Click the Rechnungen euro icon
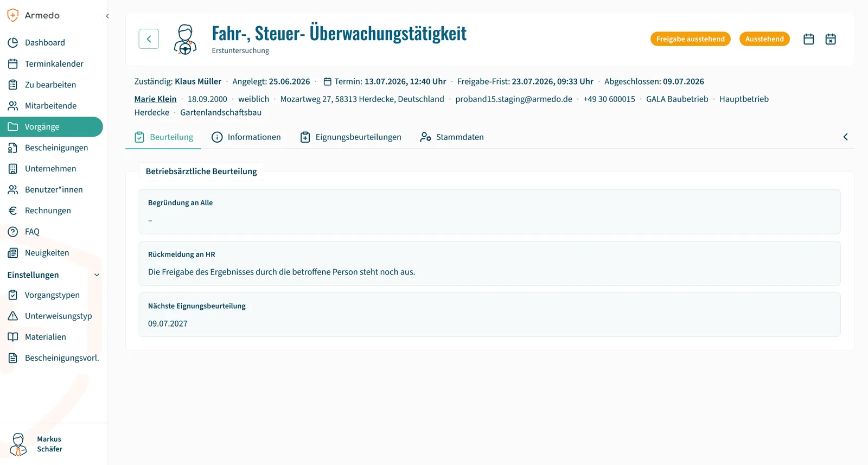The image size is (868, 465). [13, 211]
